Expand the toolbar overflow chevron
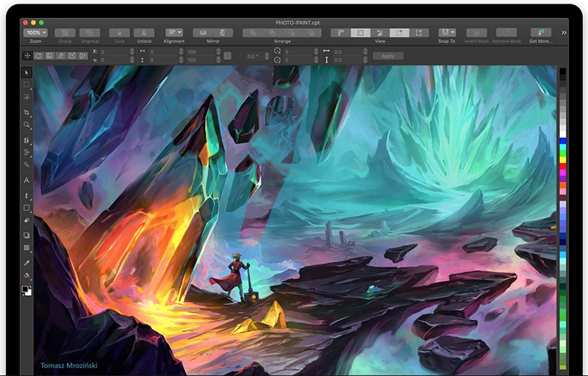The width and height of the screenshot is (588, 376). pyautogui.click(x=564, y=33)
